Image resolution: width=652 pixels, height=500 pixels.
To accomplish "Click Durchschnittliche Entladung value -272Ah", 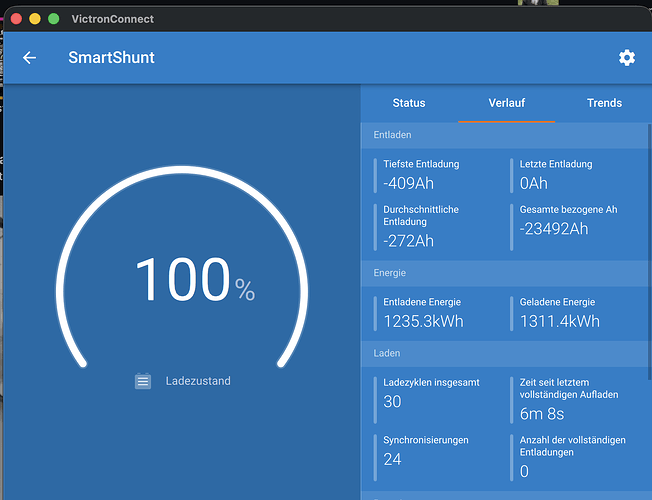I will [408, 241].
